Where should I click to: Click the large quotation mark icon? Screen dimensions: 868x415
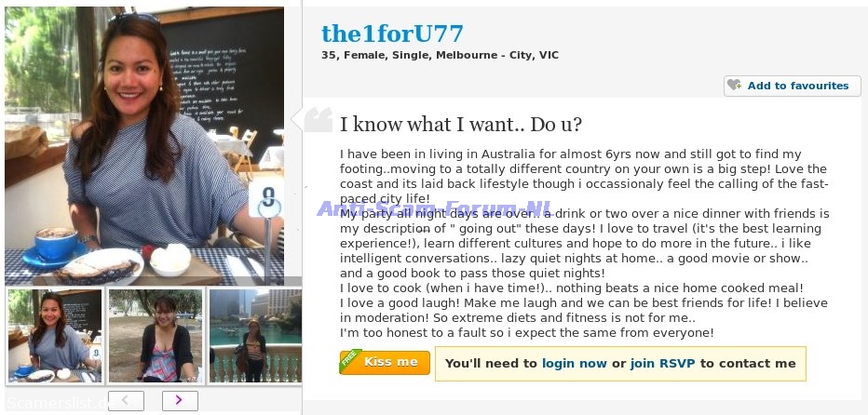(319, 119)
